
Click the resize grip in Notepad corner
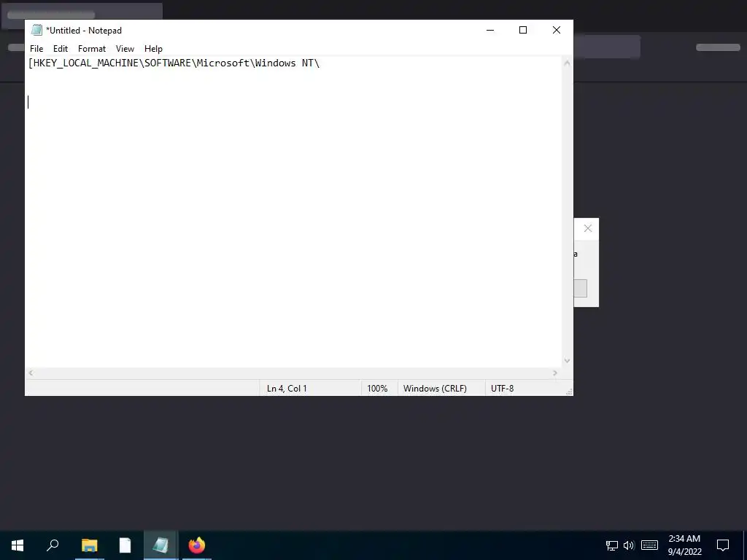(x=568, y=392)
